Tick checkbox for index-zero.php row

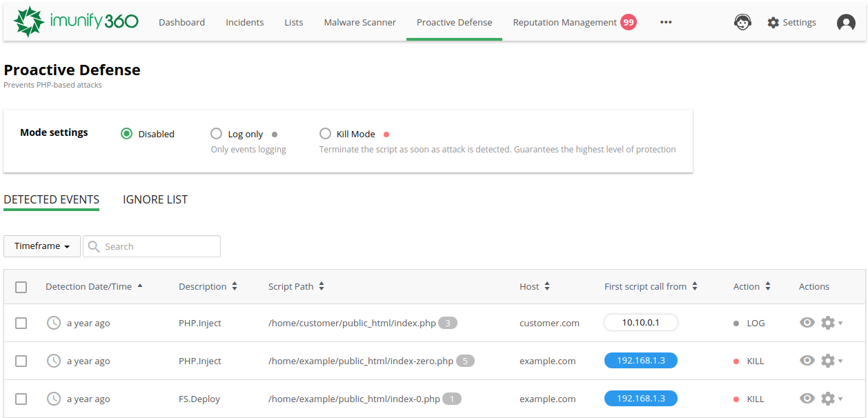[x=21, y=361]
